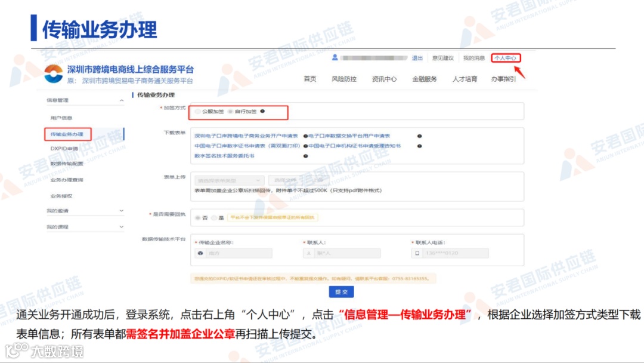644x363 pixels.
Task: Open 首页 in the top navigation
Action: 310,79
